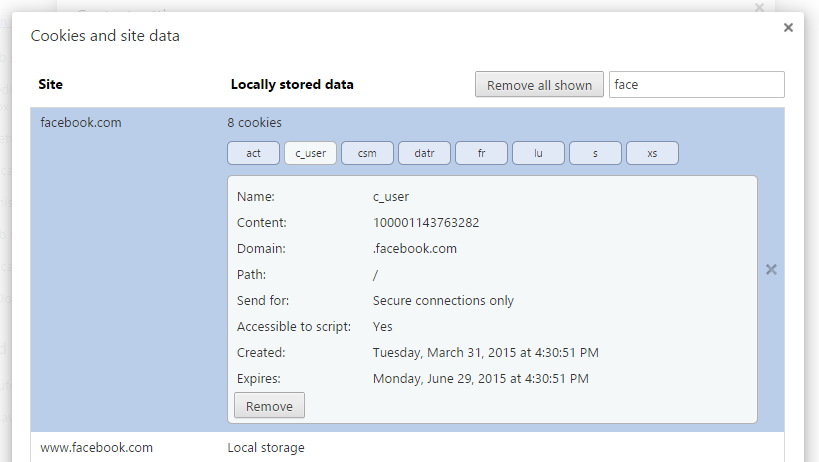Viewport: 819px width, 462px height.
Task: Select the act cookie chip
Action: pos(253,153)
